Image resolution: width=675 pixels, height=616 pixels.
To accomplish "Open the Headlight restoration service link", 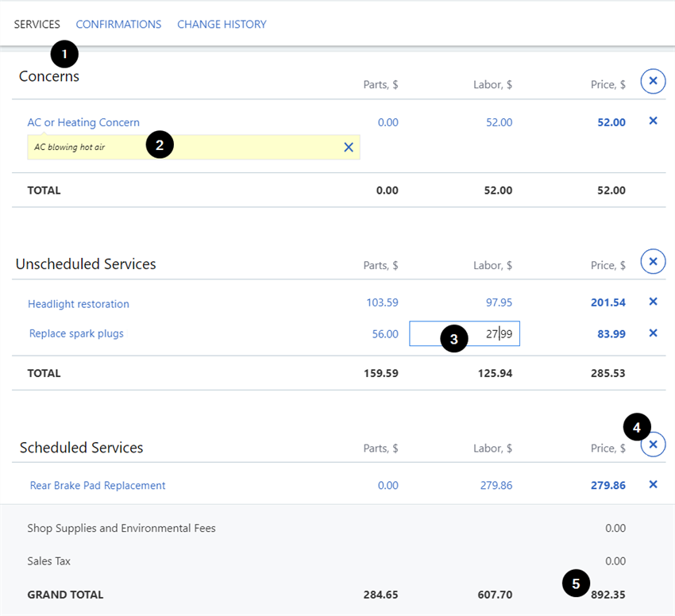I will [x=78, y=304].
